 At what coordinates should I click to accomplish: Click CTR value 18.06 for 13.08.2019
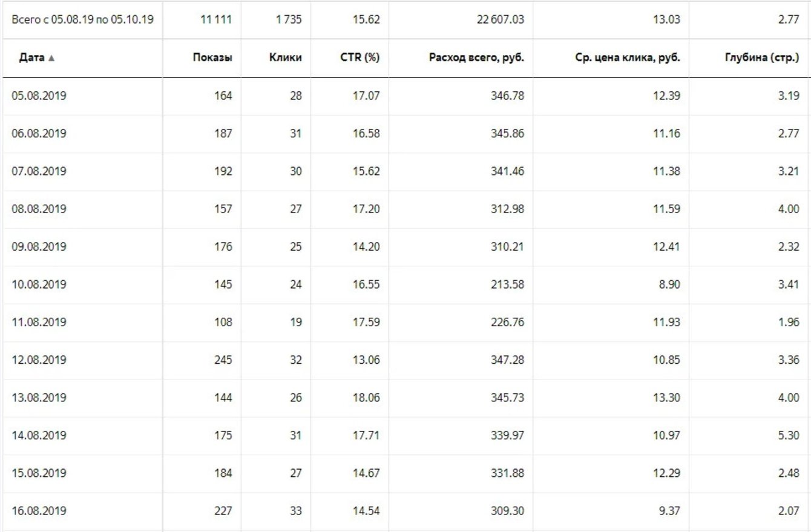click(x=366, y=398)
